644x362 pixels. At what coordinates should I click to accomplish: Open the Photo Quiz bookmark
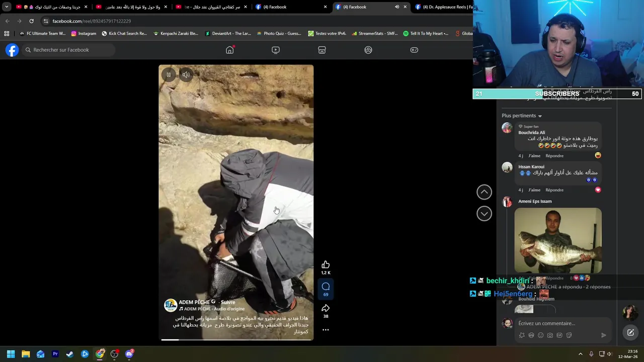click(x=279, y=34)
